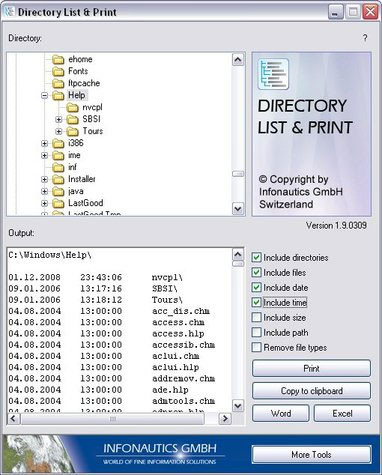Click output horizontal scroll right arrow

(x=225, y=418)
